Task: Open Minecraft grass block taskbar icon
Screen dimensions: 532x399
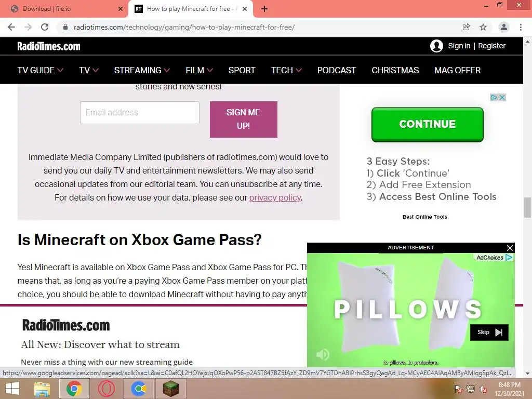Action: pyautogui.click(x=170, y=389)
